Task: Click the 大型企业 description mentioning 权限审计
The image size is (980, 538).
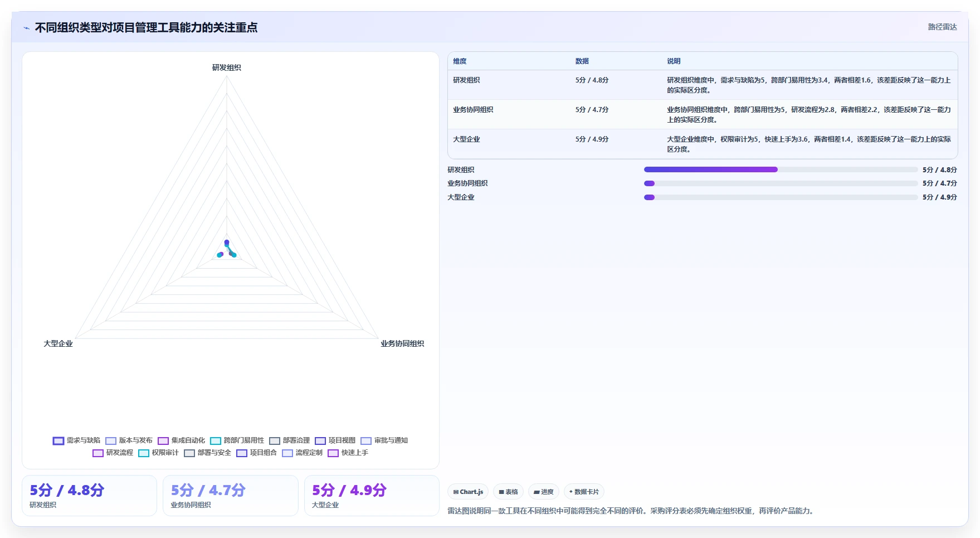Action: click(x=810, y=144)
